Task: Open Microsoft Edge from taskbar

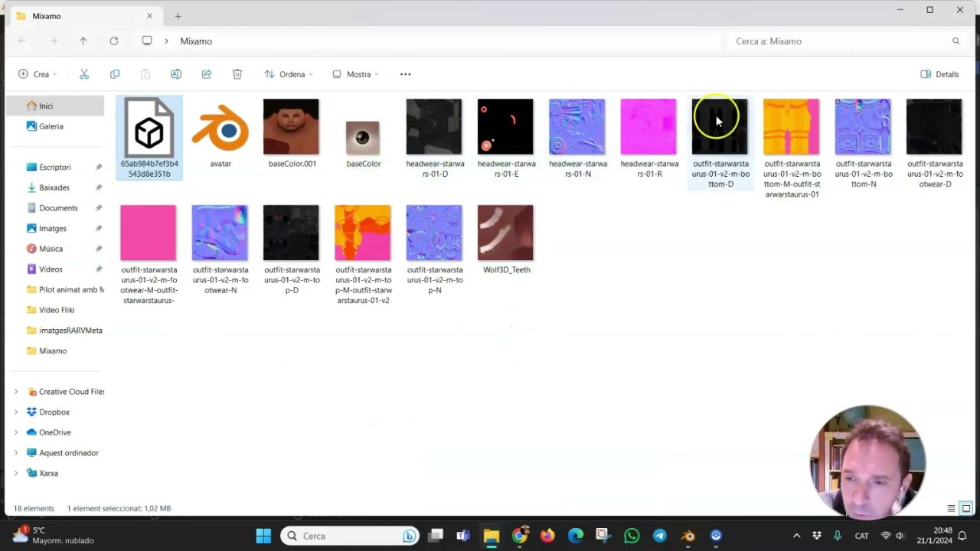Action: tap(576, 536)
